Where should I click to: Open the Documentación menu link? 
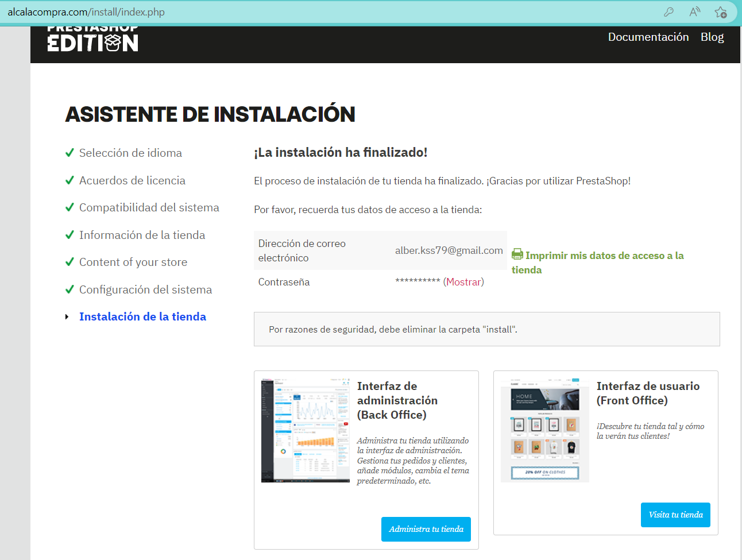coord(648,37)
